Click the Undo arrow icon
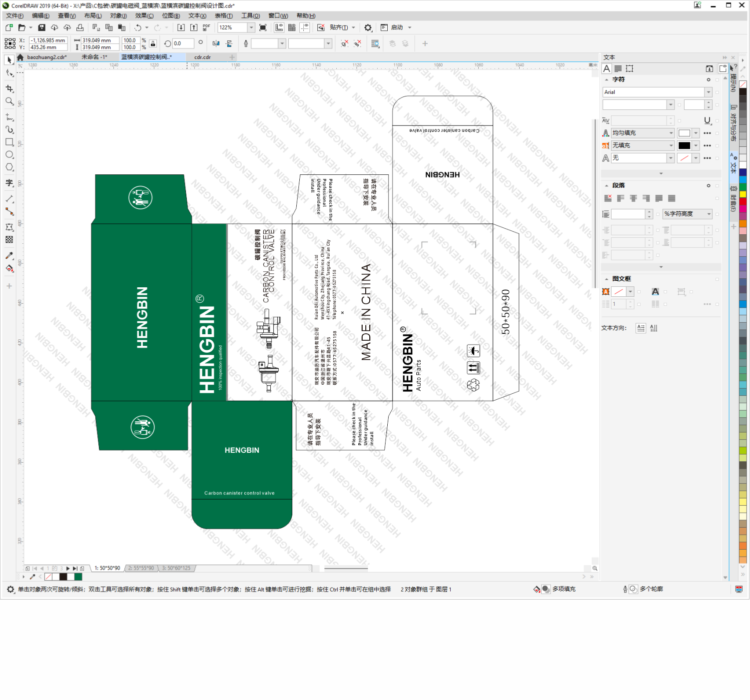This screenshot has width=750, height=700. tap(138, 27)
